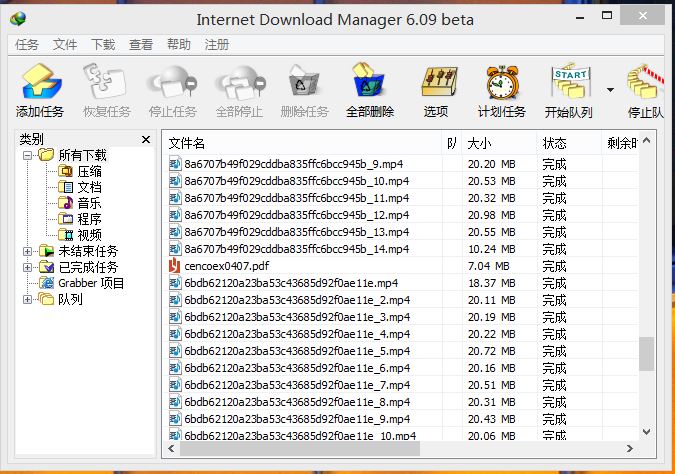Expand the 已完成任务 tree node

click(x=27, y=267)
